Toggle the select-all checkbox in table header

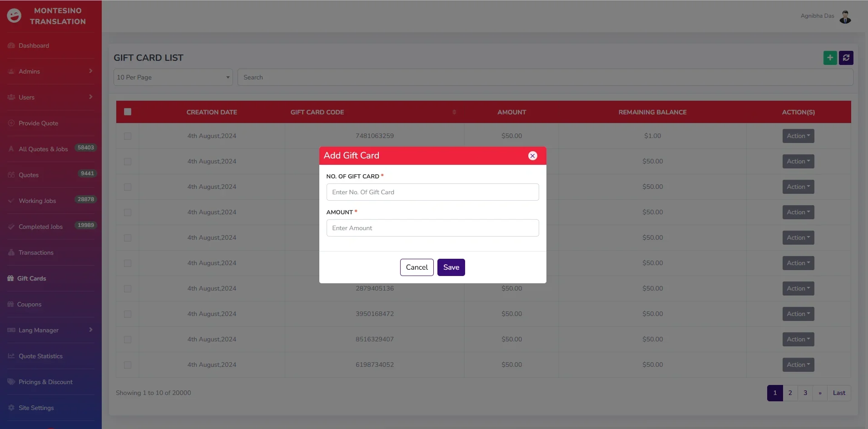click(128, 112)
